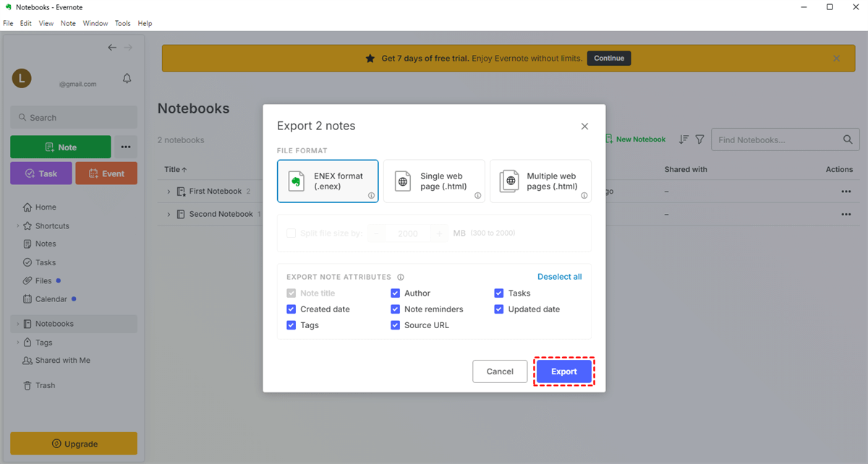This screenshot has width=868, height=464.
Task: Open the Note menu
Action: [68, 23]
